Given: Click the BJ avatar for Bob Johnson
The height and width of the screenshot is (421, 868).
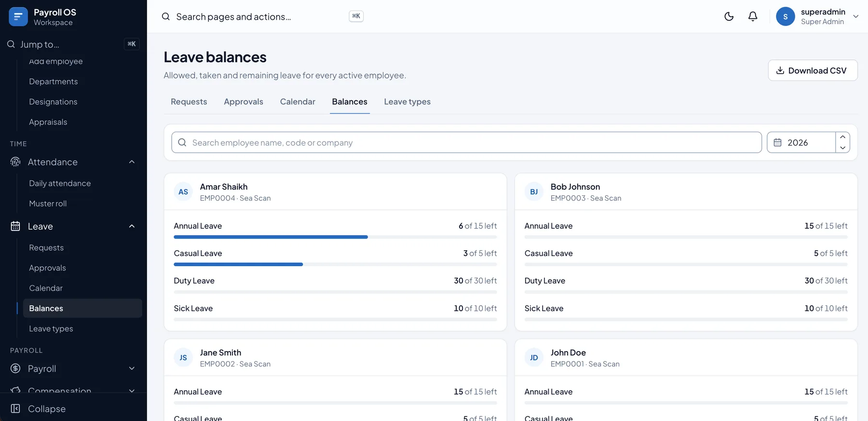Looking at the screenshot, I should tap(534, 192).
